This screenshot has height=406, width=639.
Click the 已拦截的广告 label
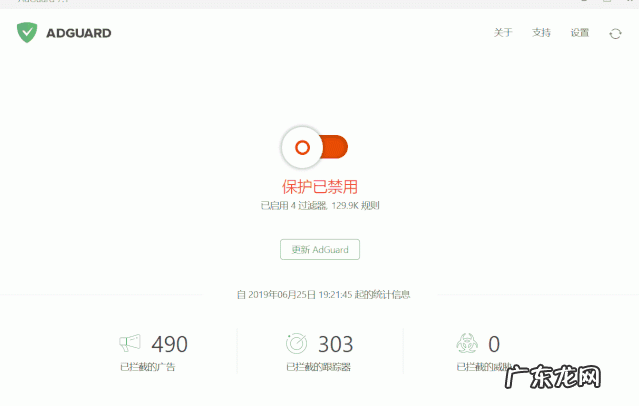tap(148, 367)
